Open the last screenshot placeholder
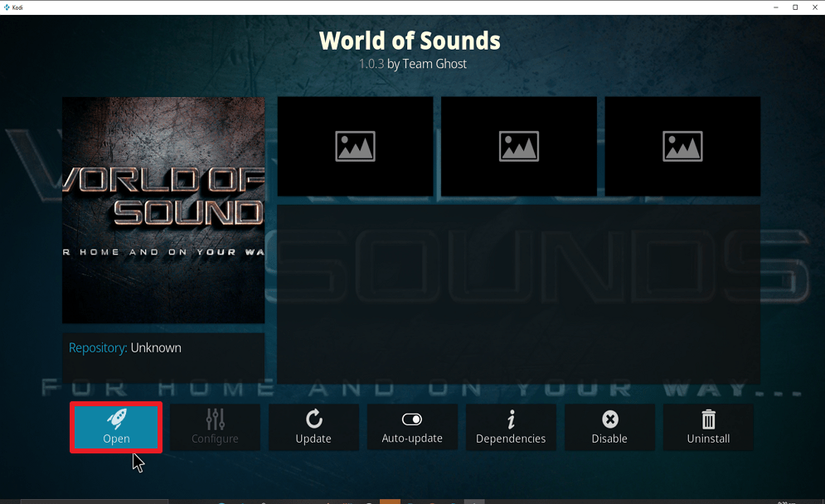Screen dimensions: 825x504 point(682,146)
